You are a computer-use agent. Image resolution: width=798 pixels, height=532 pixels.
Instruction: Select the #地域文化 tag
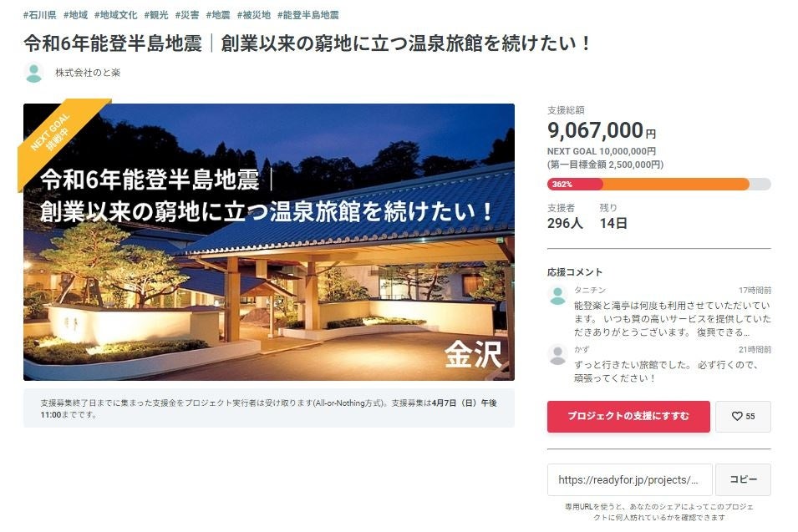115,15
